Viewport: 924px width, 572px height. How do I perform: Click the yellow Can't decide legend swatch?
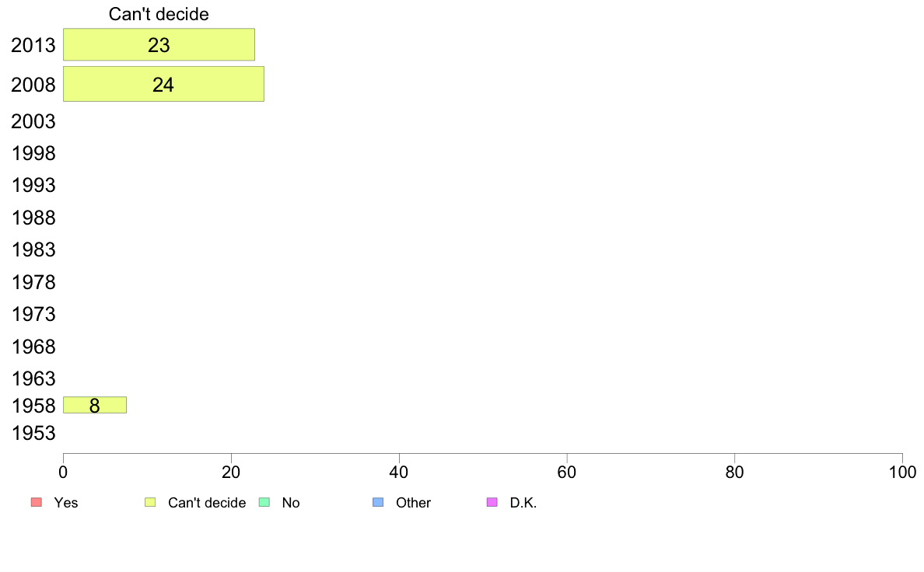pyautogui.click(x=150, y=502)
